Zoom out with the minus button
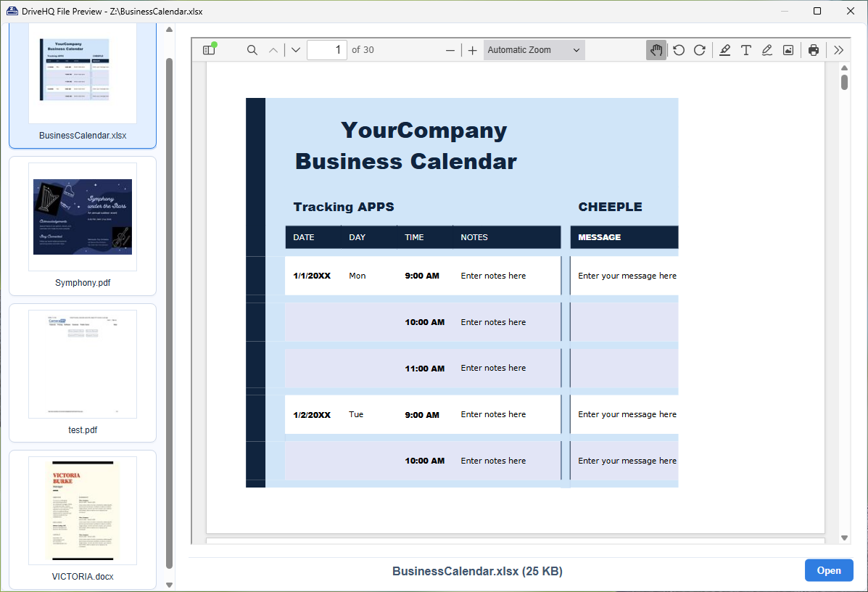This screenshot has height=592, width=868. 450,50
